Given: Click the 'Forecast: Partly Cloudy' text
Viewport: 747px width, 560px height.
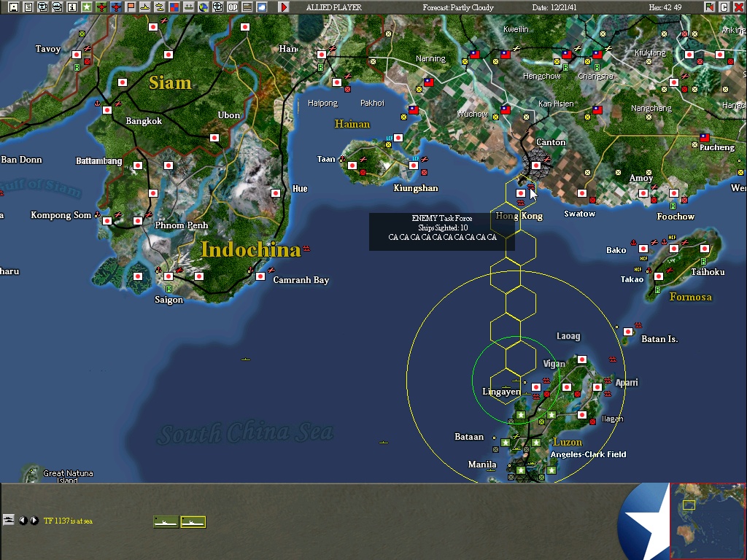Looking at the screenshot, I should tap(458, 7).
